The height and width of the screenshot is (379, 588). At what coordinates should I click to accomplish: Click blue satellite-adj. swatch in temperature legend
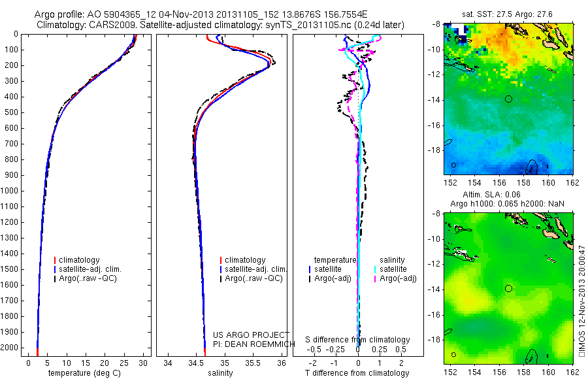click(55, 269)
